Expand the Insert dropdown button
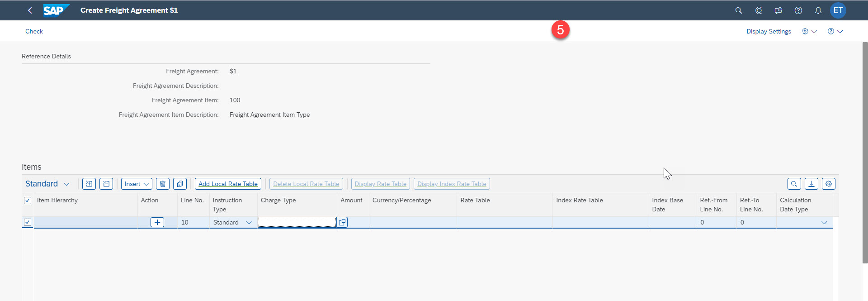868x301 pixels. 137,184
